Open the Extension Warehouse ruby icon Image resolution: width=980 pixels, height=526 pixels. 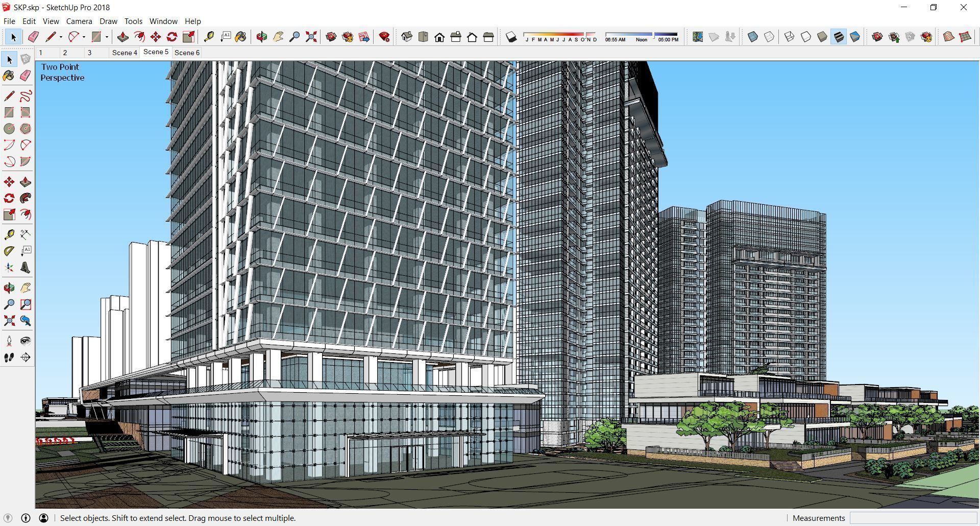coord(384,37)
